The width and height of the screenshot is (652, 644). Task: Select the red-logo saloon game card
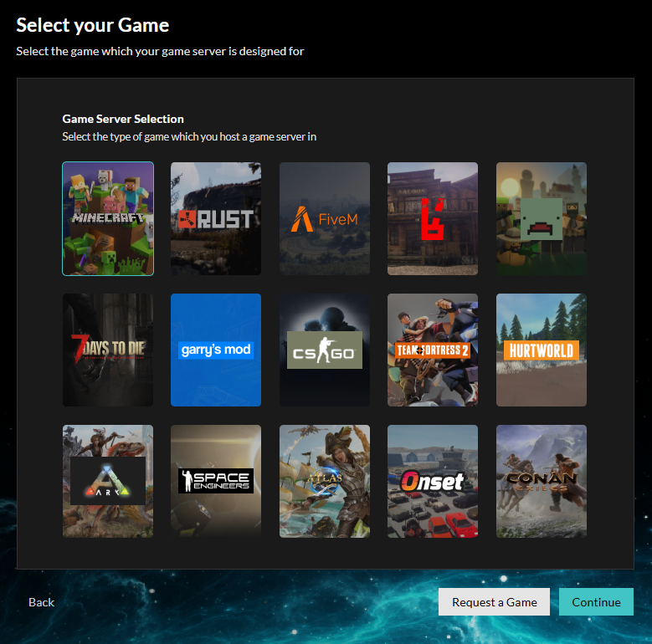[433, 218]
